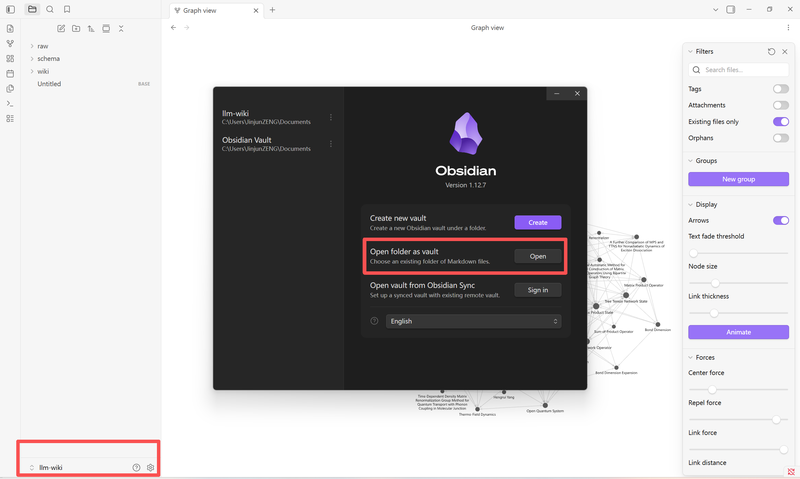
Task: Open graph view from ribbon icon
Action: coord(10,43)
